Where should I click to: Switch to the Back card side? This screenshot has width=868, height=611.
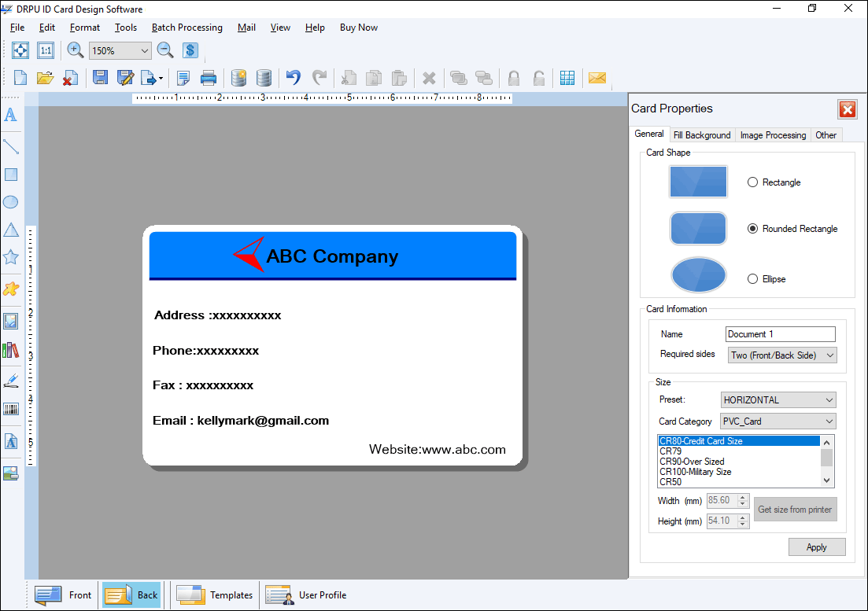[x=131, y=595]
